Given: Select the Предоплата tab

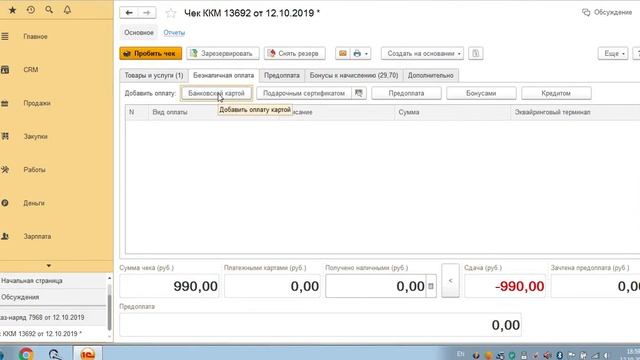Looking at the screenshot, I should coord(282,76).
